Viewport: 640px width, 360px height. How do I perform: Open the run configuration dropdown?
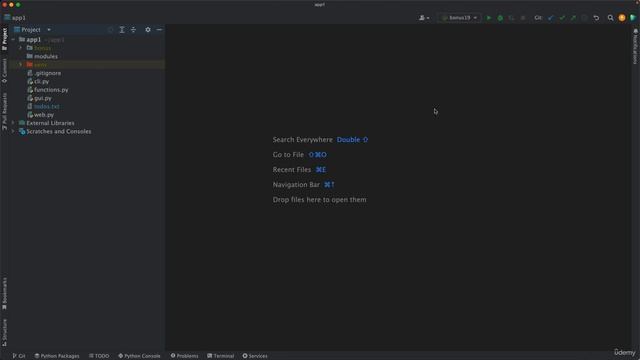(460, 18)
